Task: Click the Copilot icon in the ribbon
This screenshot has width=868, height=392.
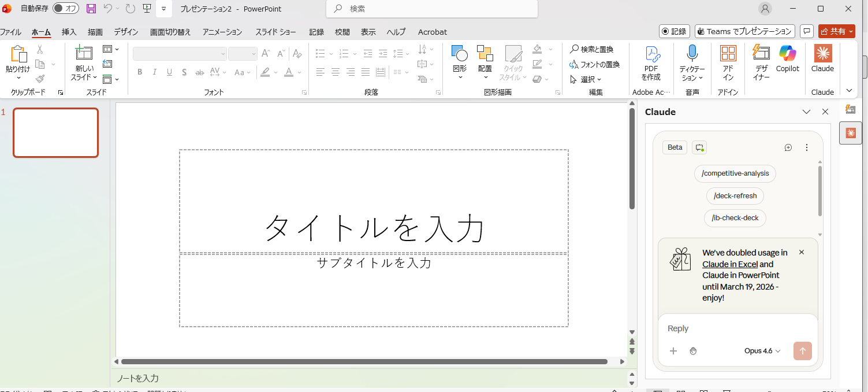Action: tap(787, 54)
